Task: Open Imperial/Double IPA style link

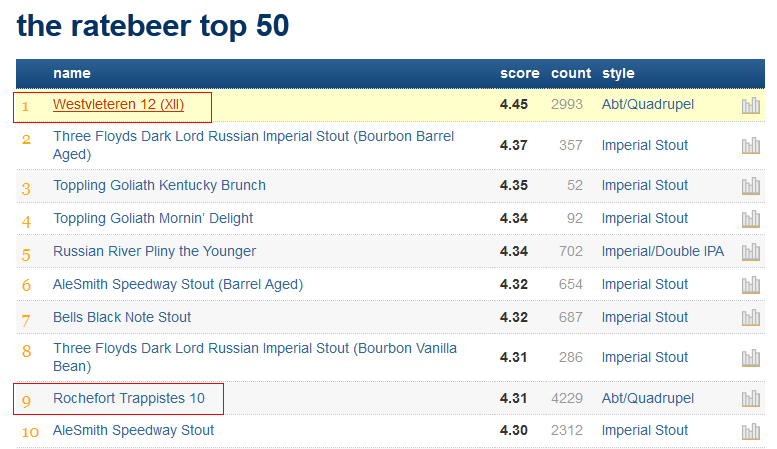Action: coord(663,251)
